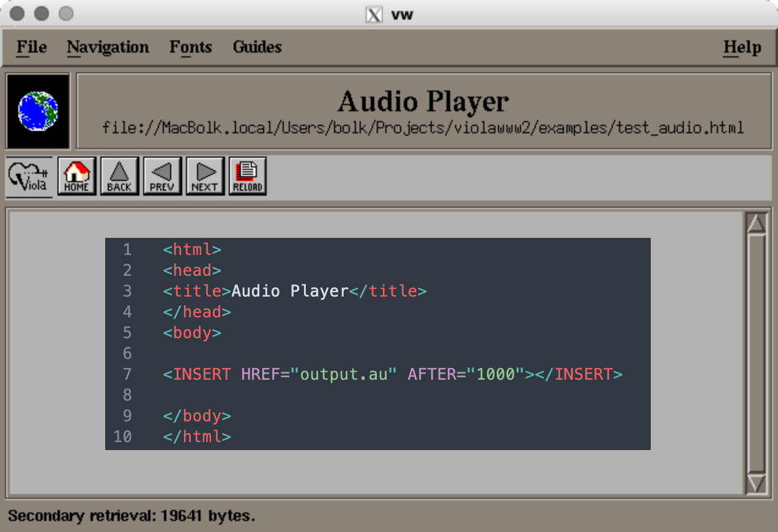The width and height of the screenshot is (778, 532).
Task: Click the spinning globe icon
Action: point(38,111)
